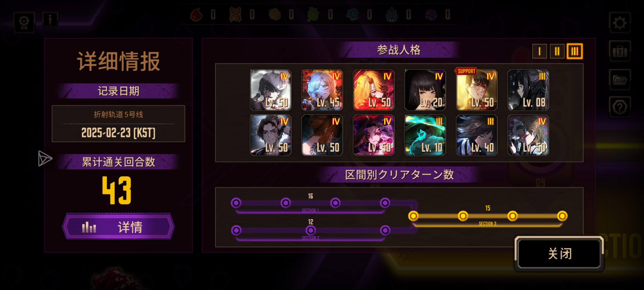The image size is (644, 290).
Task: Select team tab III
Action: click(x=575, y=51)
